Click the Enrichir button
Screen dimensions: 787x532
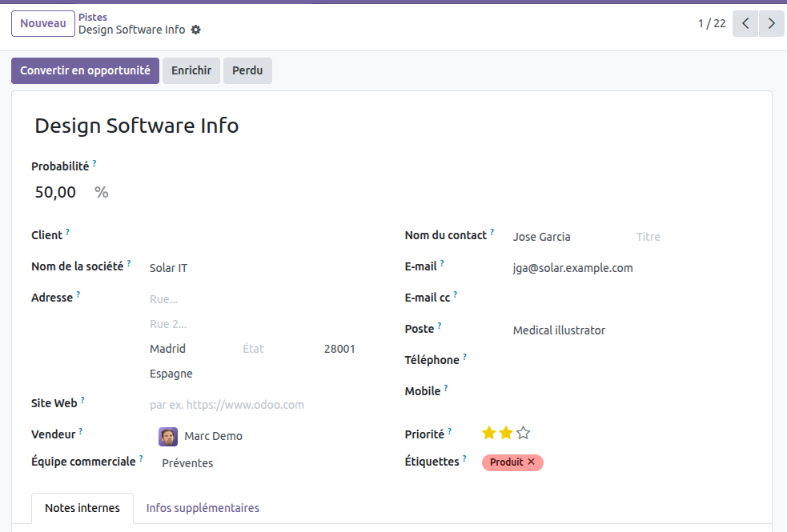click(x=191, y=70)
